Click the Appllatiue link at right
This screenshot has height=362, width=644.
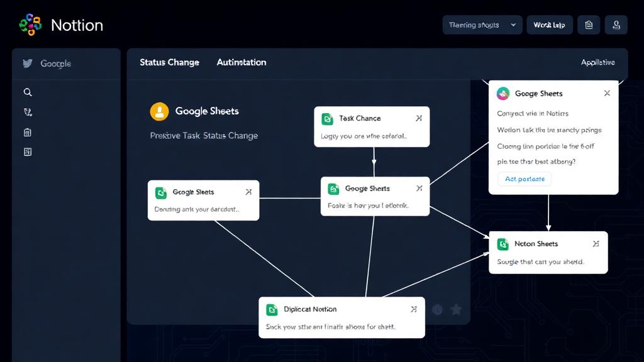pos(597,62)
